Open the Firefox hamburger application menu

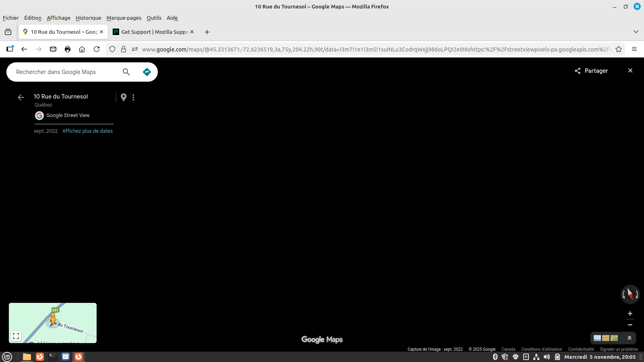pyautogui.click(x=634, y=49)
